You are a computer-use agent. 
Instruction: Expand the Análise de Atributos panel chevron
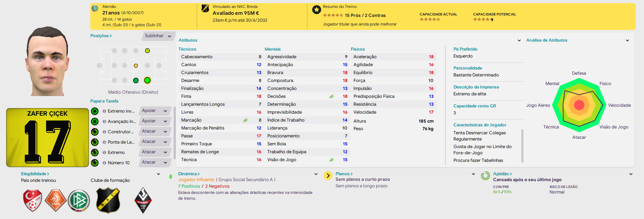(627, 40)
